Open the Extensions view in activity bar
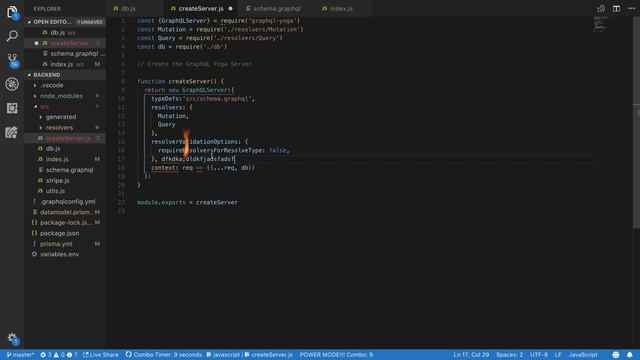 12,108
